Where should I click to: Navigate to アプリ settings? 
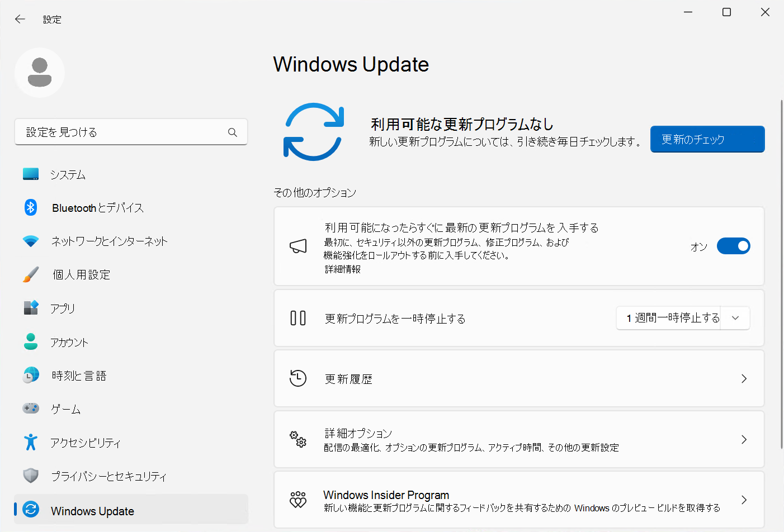pyautogui.click(x=131, y=308)
